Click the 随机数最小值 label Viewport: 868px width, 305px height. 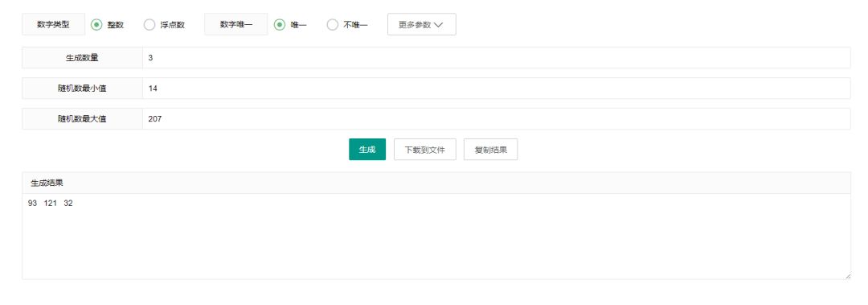click(x=82, y=89)
